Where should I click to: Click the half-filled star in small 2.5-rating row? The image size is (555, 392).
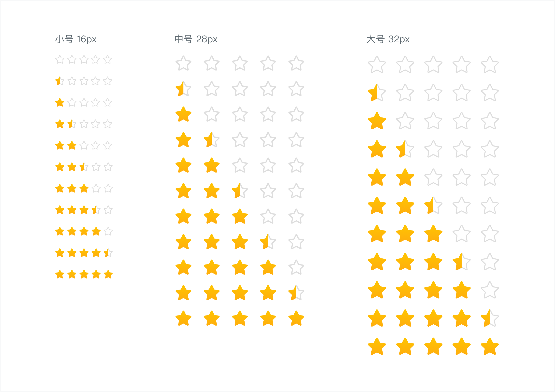pyautogui.click(x=84, y=167)
